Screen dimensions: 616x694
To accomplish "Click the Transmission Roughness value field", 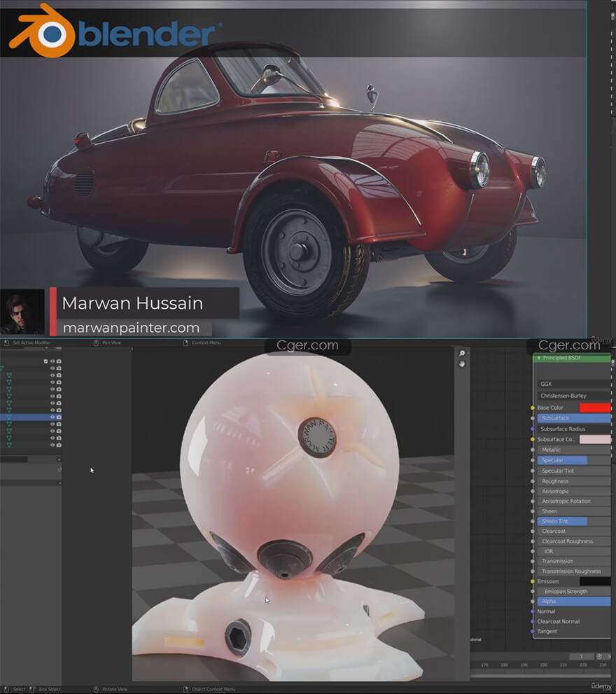I will [x=574, y=571].
